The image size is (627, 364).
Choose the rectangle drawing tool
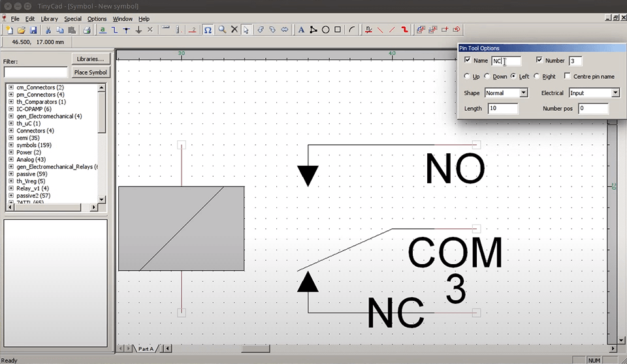click(338, 30)
